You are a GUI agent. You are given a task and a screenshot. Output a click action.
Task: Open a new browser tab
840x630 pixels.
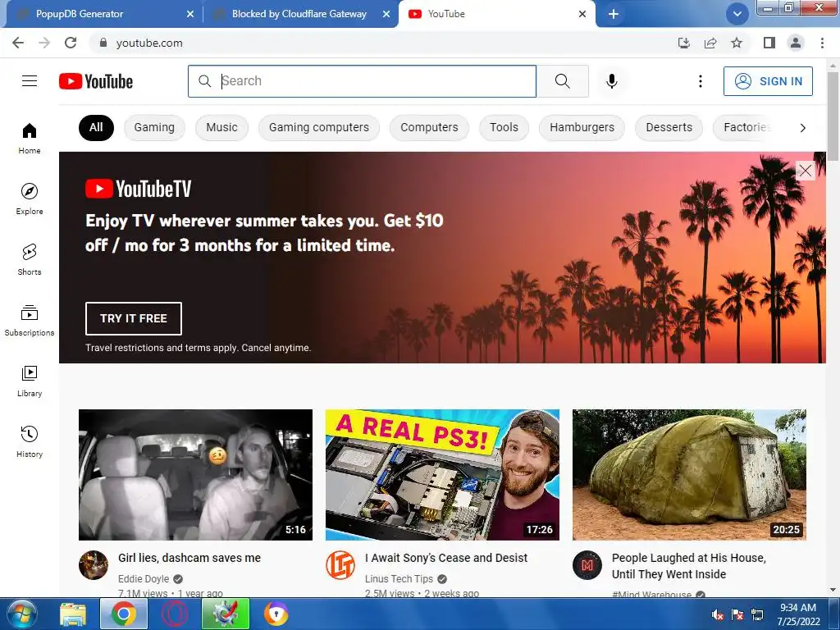(x=614, y=14)
